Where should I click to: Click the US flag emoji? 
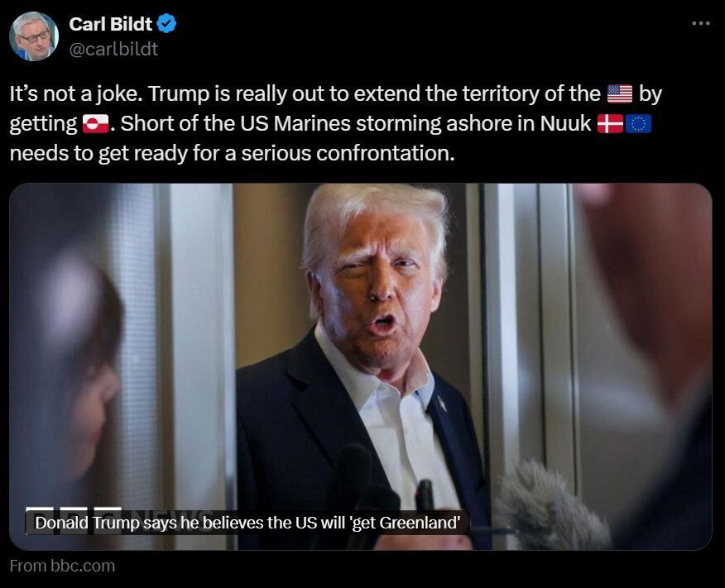click(x=620, y=93)
